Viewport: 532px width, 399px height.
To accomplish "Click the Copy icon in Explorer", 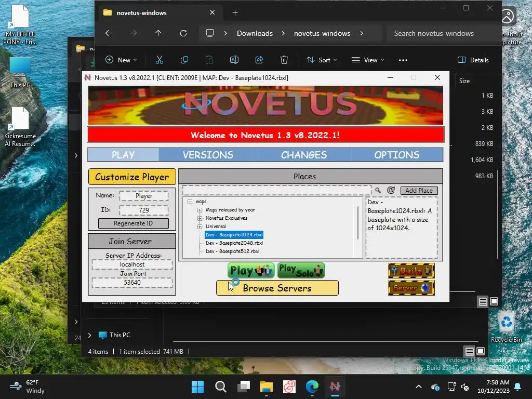I will [x=184, y=60].
